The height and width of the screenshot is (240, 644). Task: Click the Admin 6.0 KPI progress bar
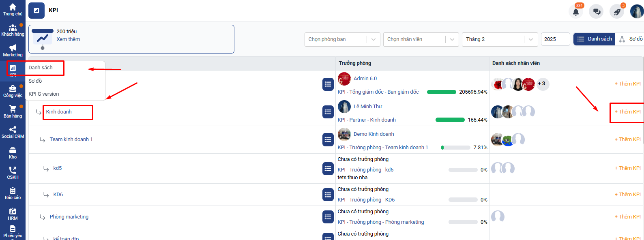point(441,92)
